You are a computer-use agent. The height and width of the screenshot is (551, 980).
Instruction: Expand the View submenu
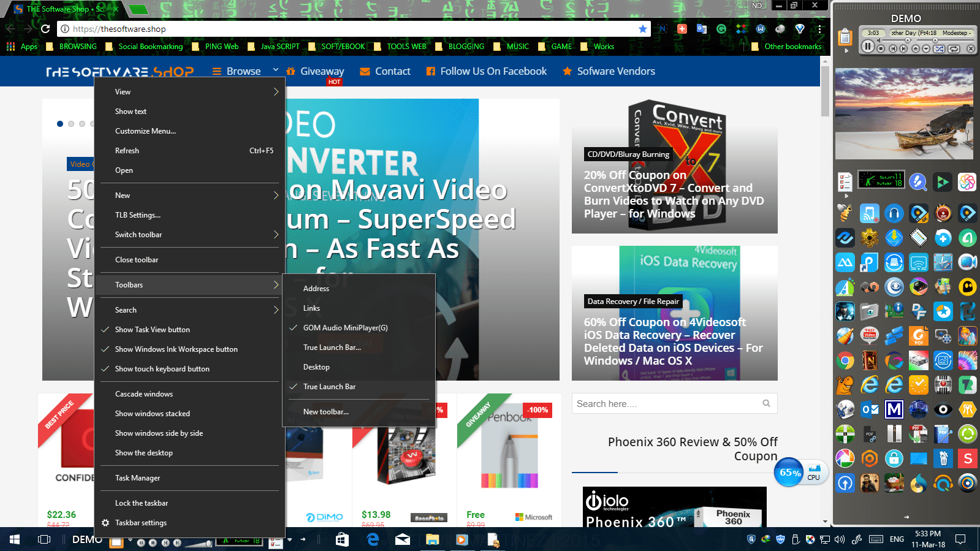[190, 92]
